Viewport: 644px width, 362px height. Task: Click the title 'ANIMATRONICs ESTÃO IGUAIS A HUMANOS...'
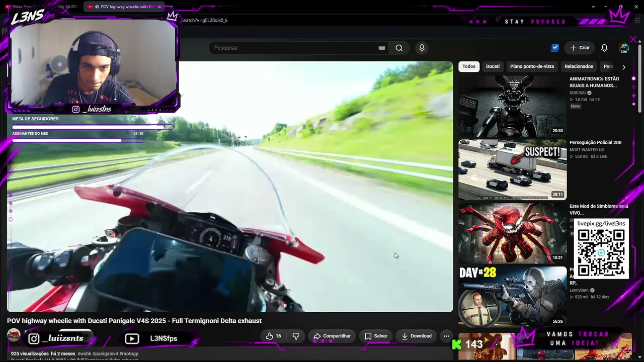594,82
